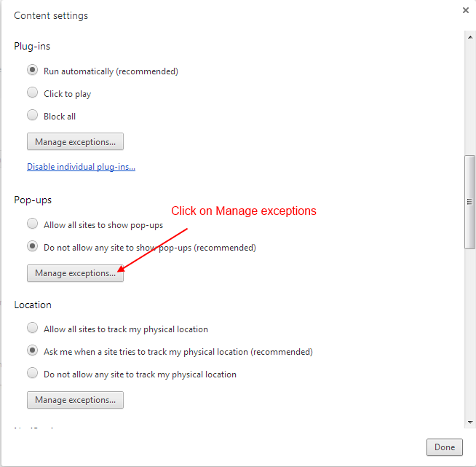Click scrollbar track below the thumb
The image size is (476, 467).
[x=470, y=335]
